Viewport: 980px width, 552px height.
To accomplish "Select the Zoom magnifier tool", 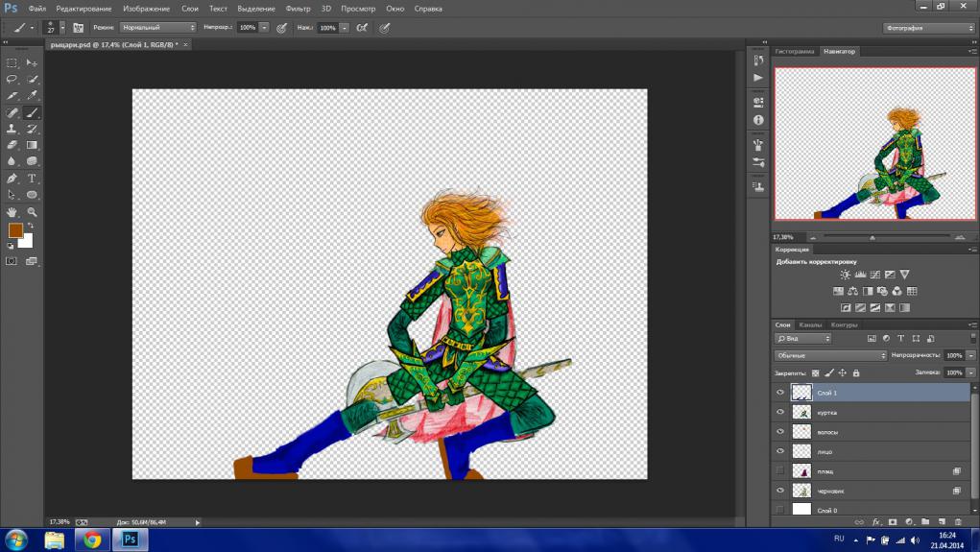I will tap(32, 211).
